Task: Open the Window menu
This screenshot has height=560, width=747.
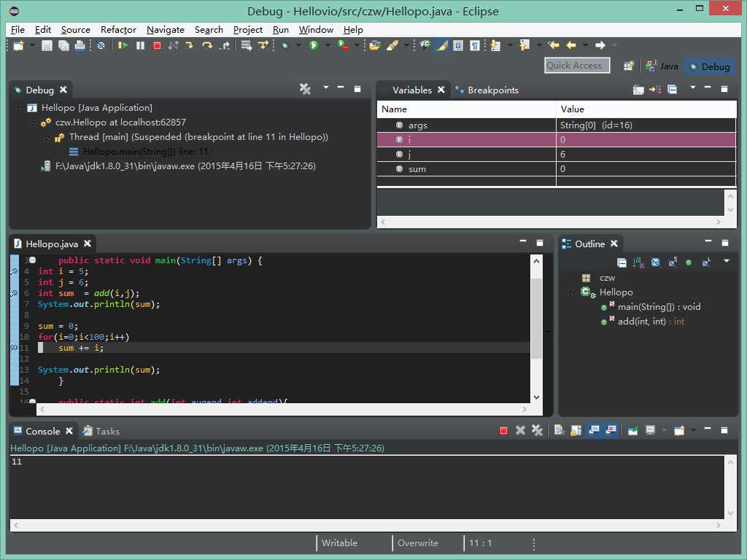Action: point(316,29)
